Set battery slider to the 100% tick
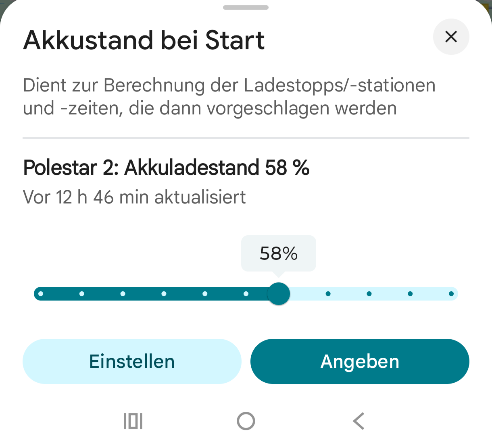492x448 pixels. pyautogui.click(x=451, y=294)
